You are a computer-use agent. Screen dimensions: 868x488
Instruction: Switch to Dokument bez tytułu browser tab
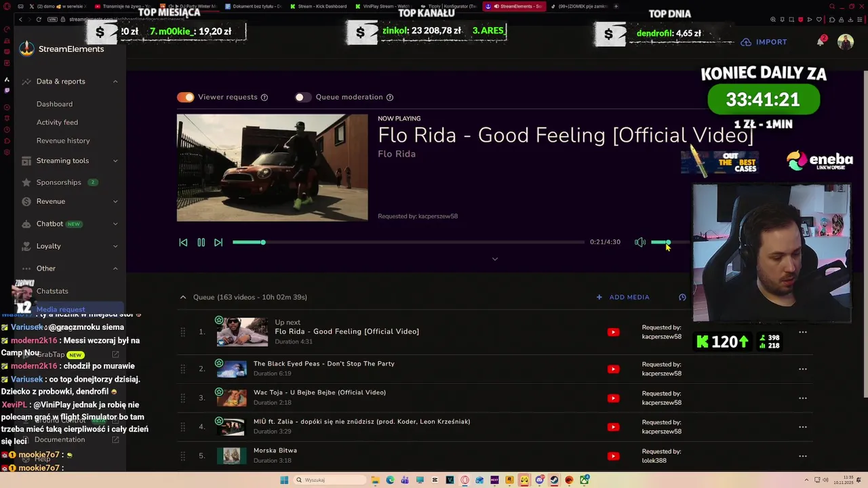(253, 6)
